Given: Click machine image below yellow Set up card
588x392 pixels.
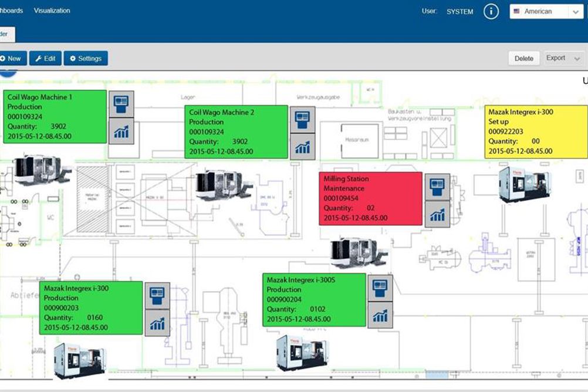Looking at the screenshot, I should click(525, 185).
